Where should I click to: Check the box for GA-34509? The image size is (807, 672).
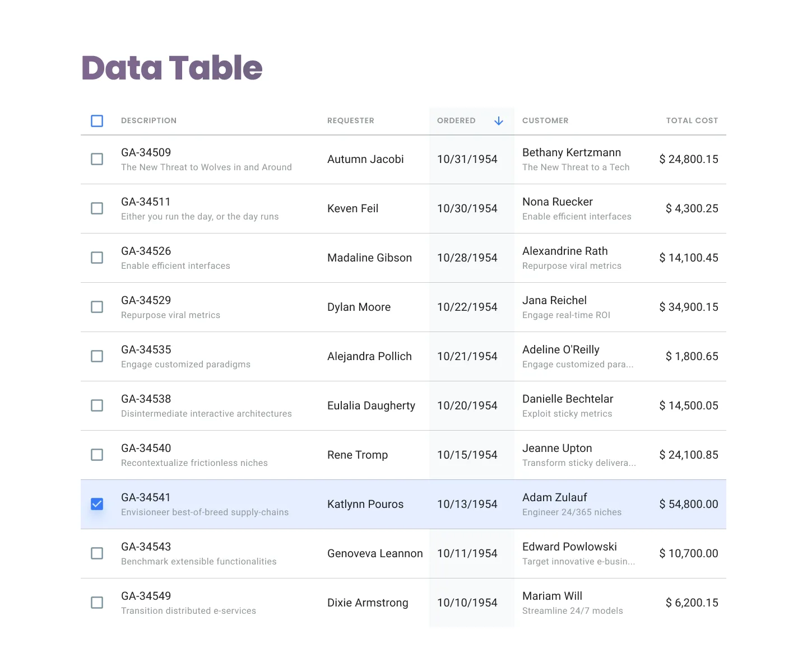point(97,159)
